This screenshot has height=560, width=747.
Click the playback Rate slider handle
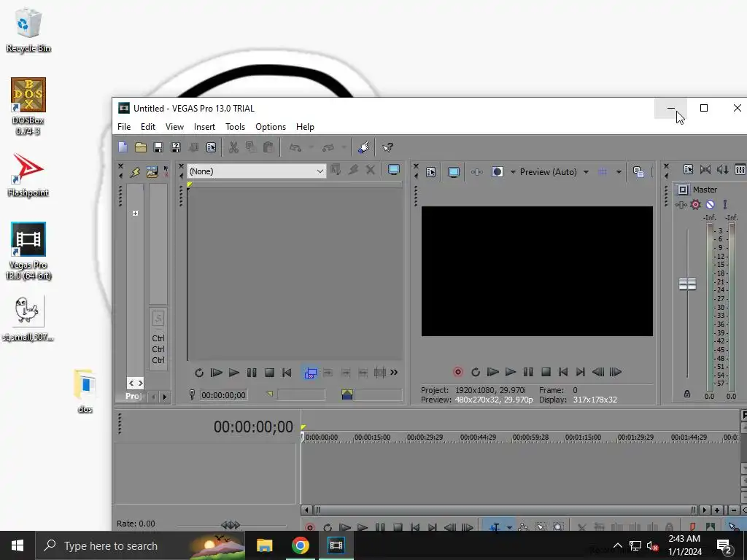(x=231, y=525)
